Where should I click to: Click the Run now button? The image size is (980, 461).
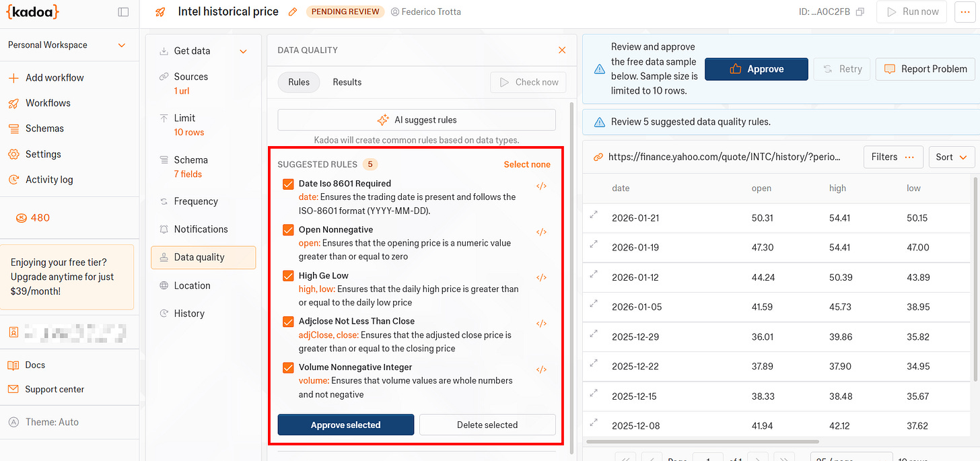coord(911,11)
